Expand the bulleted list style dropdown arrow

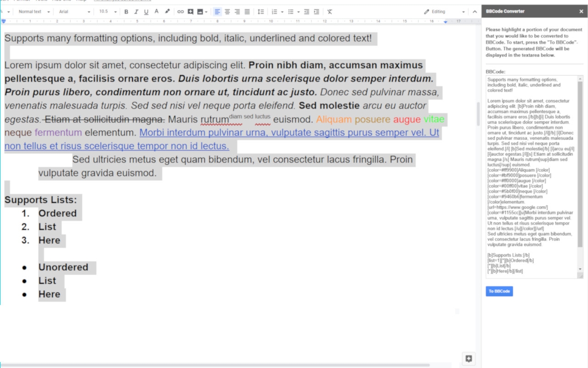pyautogui.click(x=299, y=12)
